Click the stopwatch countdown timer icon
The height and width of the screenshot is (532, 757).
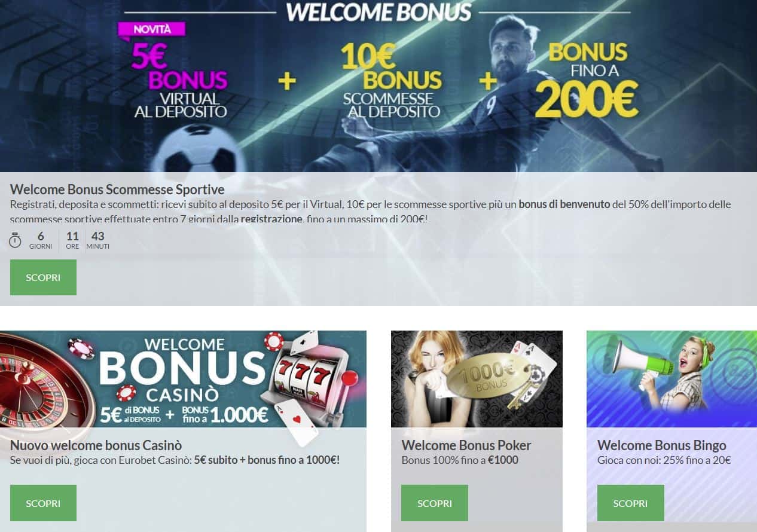click(15, 241)
